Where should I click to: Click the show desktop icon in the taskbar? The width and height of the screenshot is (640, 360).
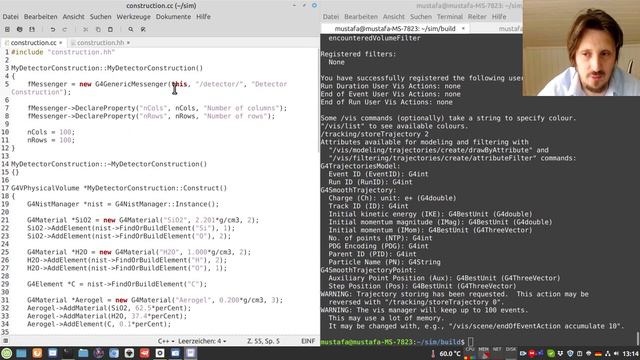click(x=21, y=353)
